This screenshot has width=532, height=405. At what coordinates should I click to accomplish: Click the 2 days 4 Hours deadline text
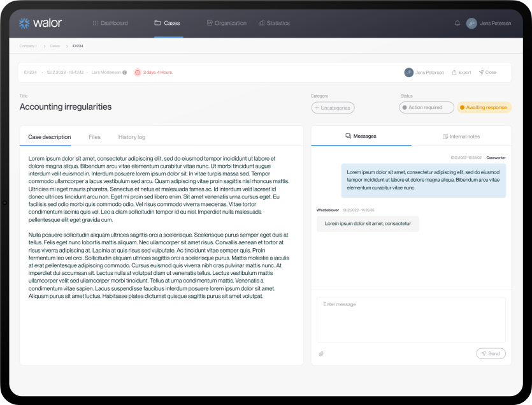[x=158, y=72]
